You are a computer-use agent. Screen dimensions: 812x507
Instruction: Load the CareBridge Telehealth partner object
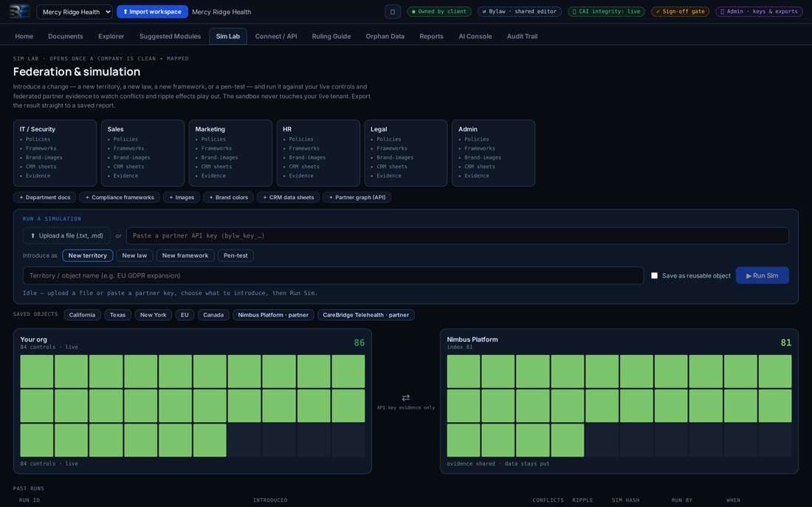[x=365, y=315]
